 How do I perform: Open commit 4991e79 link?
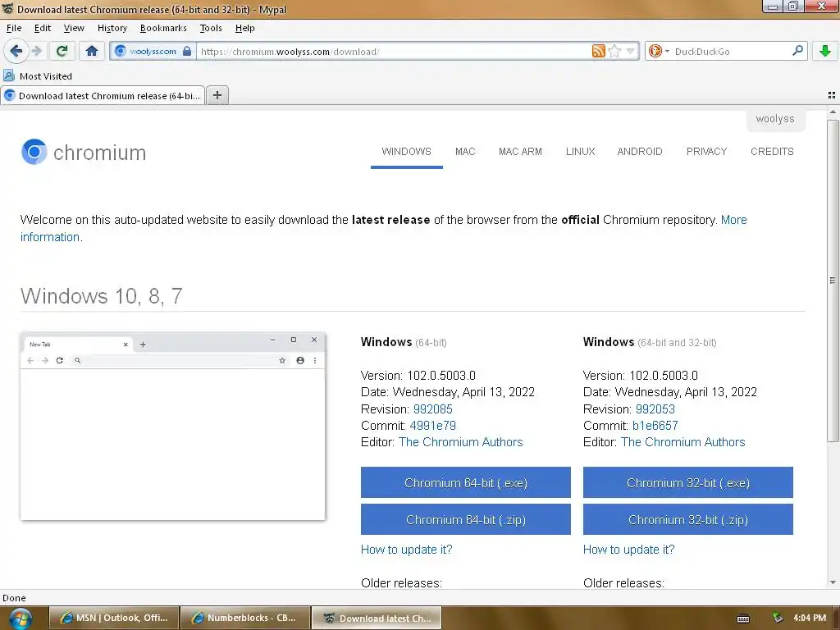click(433, 426)
